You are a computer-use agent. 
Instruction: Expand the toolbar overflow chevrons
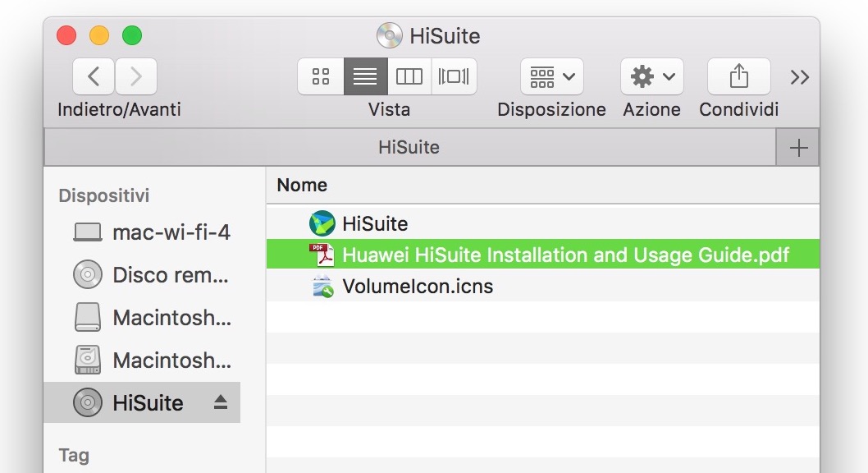point(800,77)
